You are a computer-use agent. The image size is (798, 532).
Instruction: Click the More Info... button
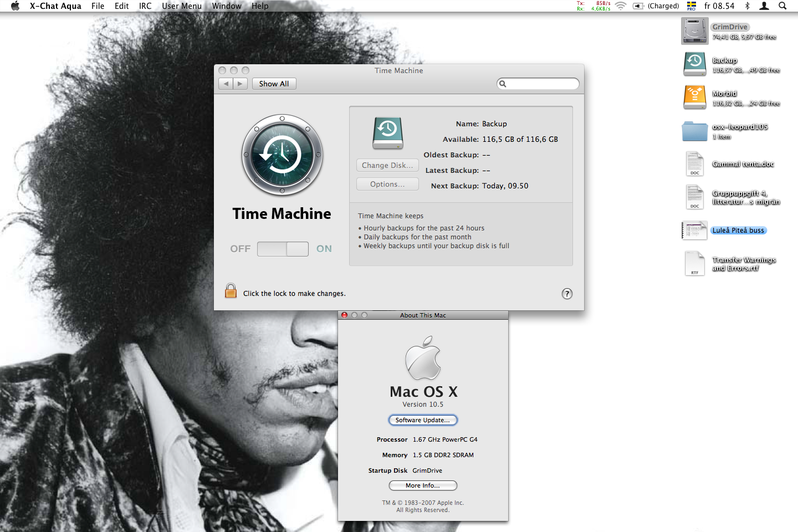tap(423, 485)
